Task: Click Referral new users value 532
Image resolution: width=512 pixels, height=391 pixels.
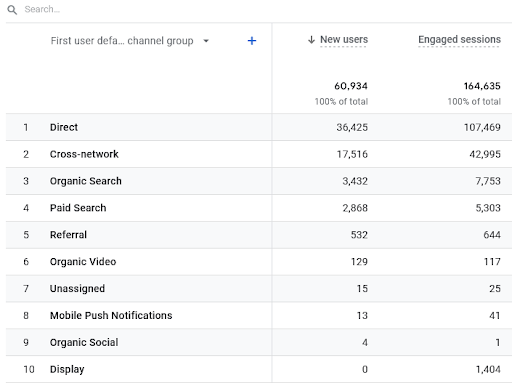Action: point(359,235)
